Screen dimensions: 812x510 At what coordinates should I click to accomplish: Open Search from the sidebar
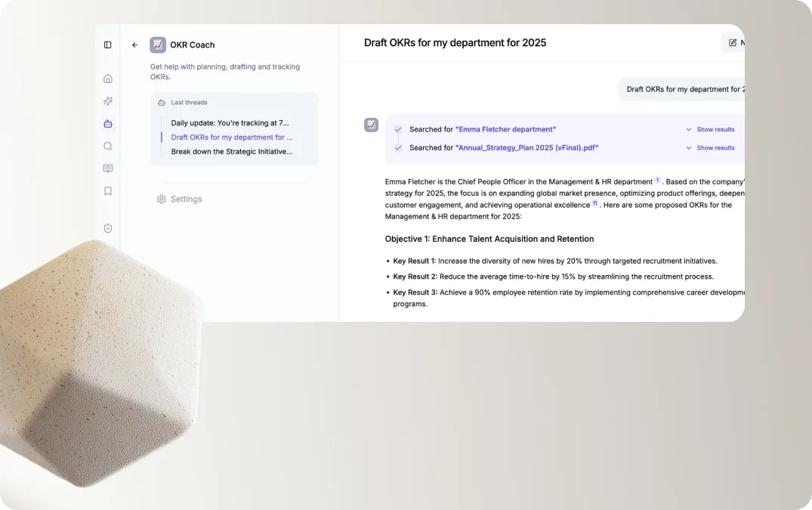[108, 147]
